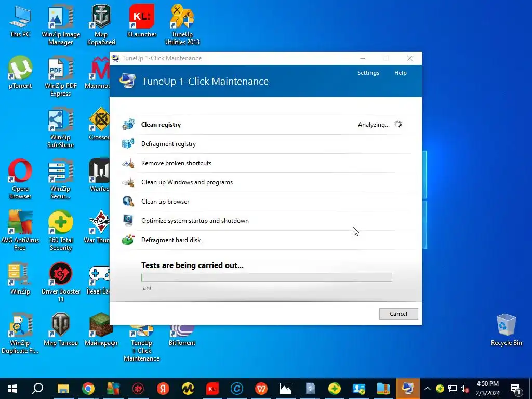Select the This PC desktop icon
The height and width of the screenshot is (399, 532).
coord(20,22)
